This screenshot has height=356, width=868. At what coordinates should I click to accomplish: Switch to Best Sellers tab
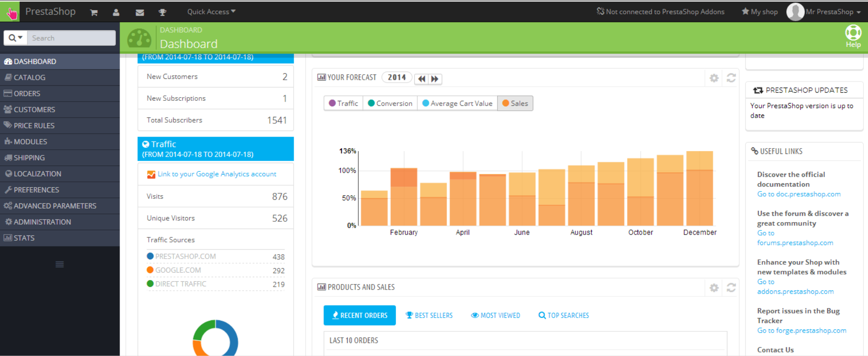coord(429,315)
